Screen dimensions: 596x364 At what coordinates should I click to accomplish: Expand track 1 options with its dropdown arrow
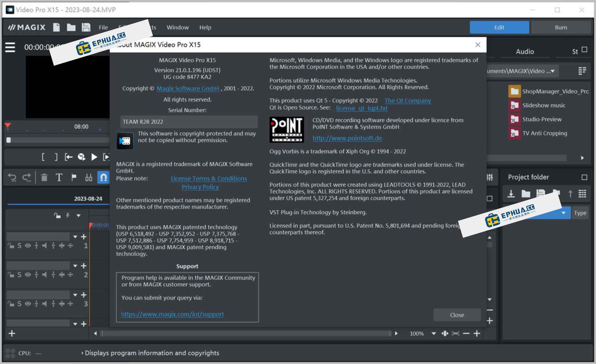point(76,236)
